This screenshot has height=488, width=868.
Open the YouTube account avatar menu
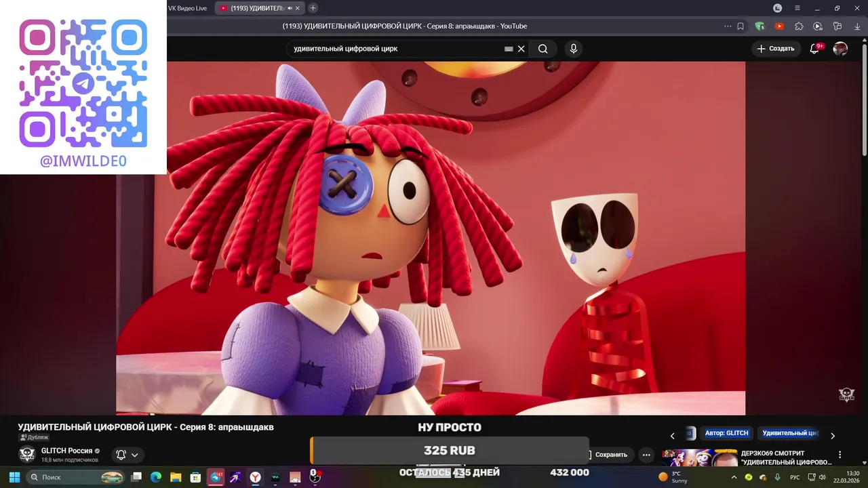click(x=840, y=49)
